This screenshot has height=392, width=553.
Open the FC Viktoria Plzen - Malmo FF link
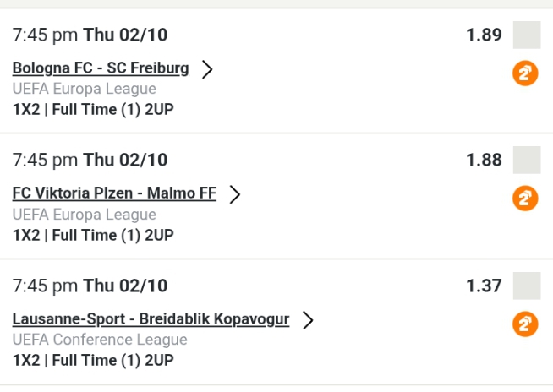(x=114, y=193)
